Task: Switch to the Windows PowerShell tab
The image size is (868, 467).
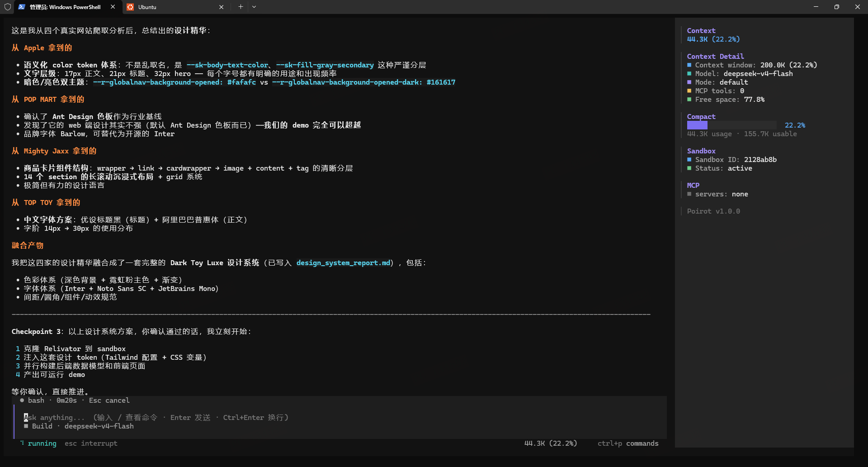Action: [67, 7]
